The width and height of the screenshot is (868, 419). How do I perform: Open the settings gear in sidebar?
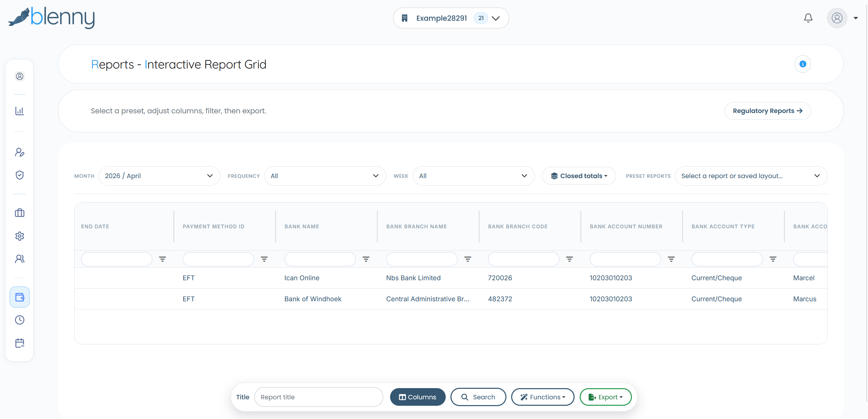pos(20,236)
